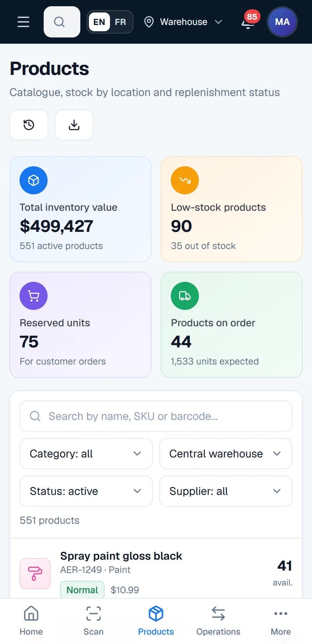Expand the Supplier: all dropdown
312x644 pixels.
point(226,491)
